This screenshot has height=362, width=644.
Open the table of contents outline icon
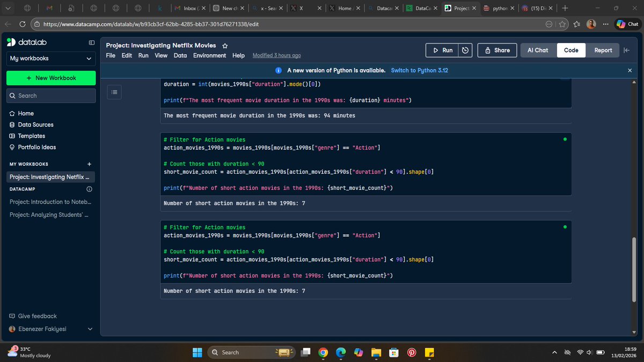(114, 92)
